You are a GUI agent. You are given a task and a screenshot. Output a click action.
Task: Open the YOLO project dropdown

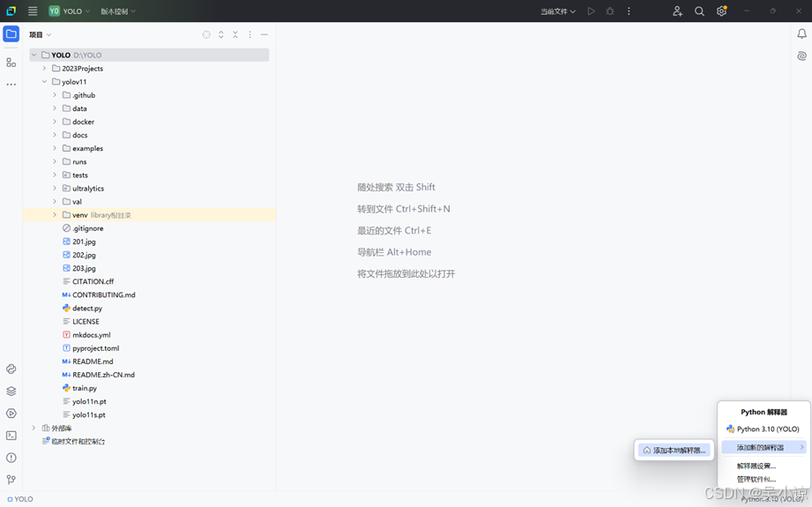point(70,11)
